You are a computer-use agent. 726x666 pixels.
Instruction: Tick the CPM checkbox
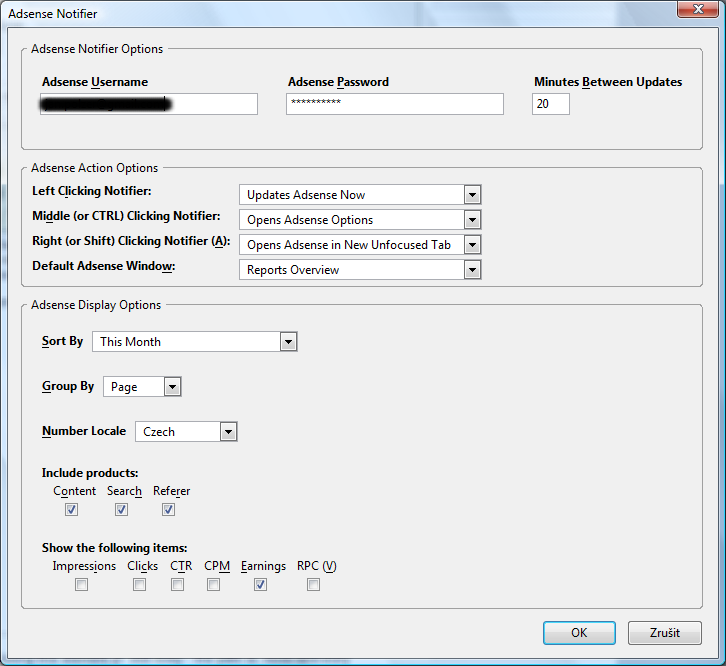click(x=213, y=584)
